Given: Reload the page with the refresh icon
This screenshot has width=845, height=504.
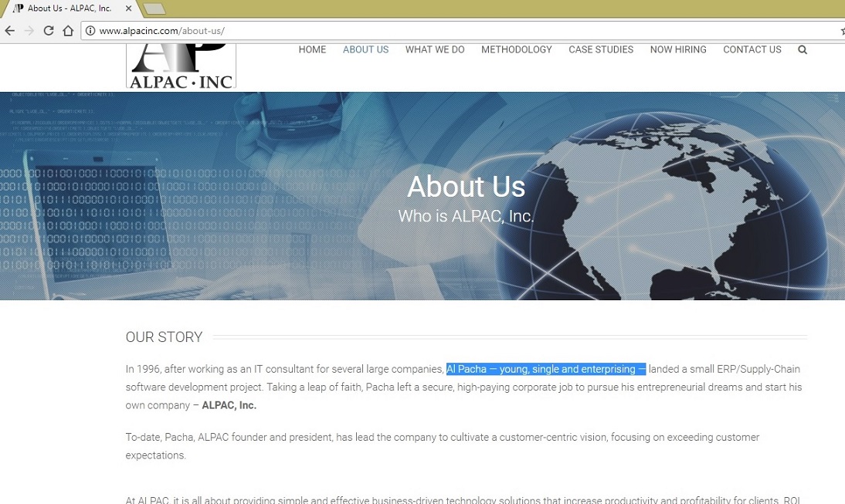Looking at the screenshot, I should [49, 31].
